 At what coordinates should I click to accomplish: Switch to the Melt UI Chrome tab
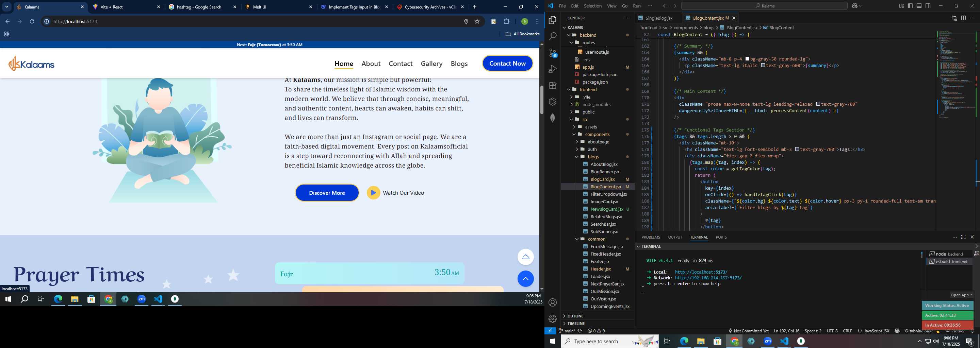click(x=278, y=7)
